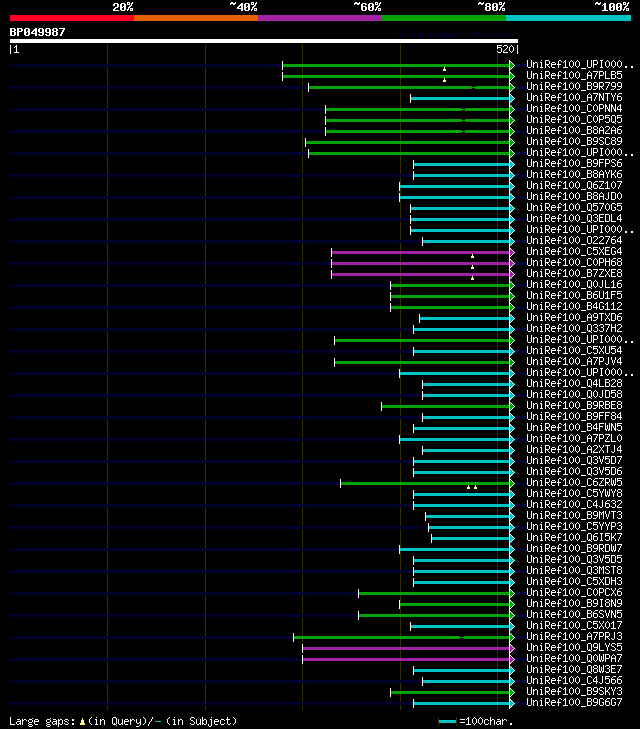The image size is (640, 729).
Task: Open hit UniRef100_B9I8N9
Action: coord(574,603)
